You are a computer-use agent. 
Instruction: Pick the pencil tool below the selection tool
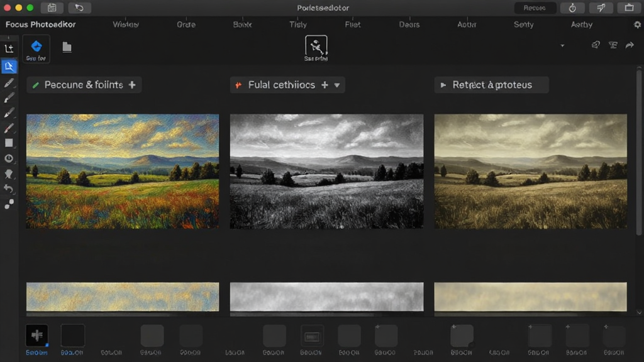coord(9,84)
